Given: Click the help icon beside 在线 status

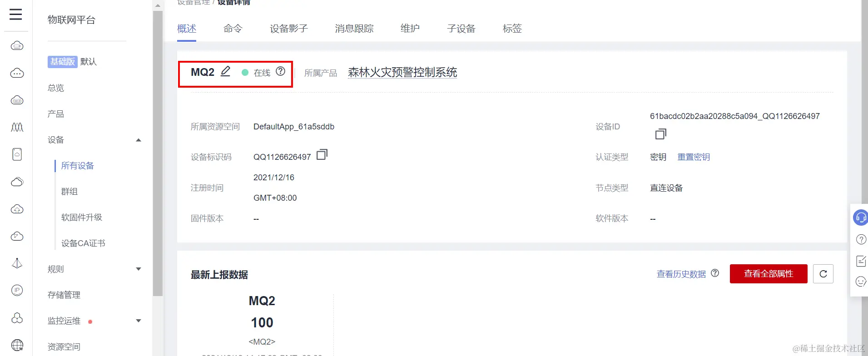Looking at the screenshot, I should coord(281,71).
